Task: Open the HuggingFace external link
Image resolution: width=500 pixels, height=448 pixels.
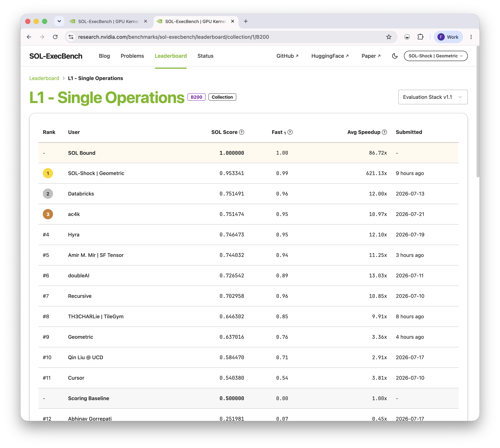Action: point(330,56)
